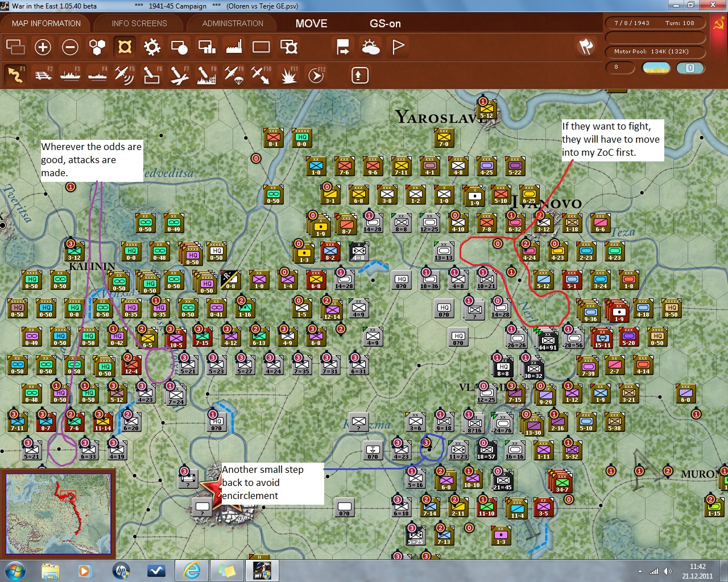Click the light blue 0 indicator

[x=690, y=68]
